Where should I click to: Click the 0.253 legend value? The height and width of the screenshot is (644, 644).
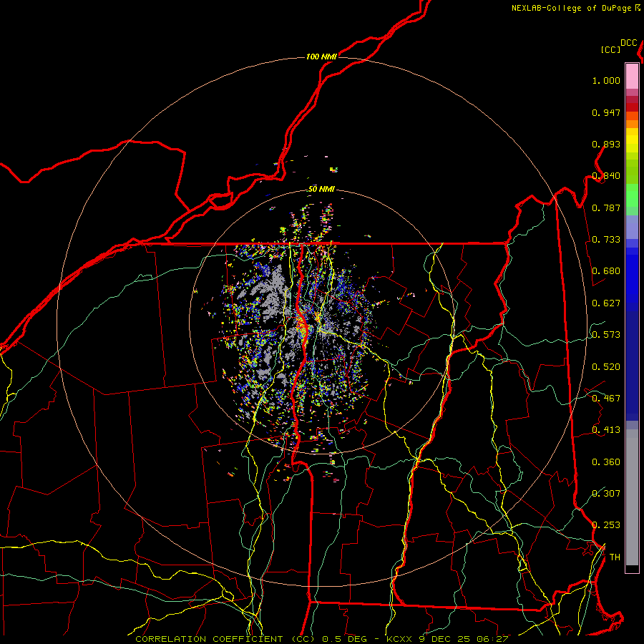coord(606,525)
